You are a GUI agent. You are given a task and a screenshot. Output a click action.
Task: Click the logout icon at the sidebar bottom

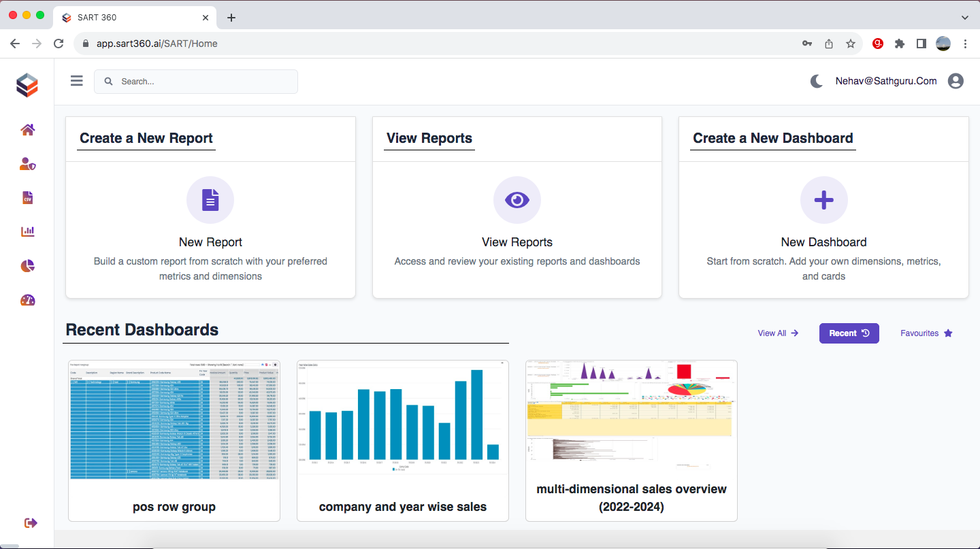tap(31, 522)
